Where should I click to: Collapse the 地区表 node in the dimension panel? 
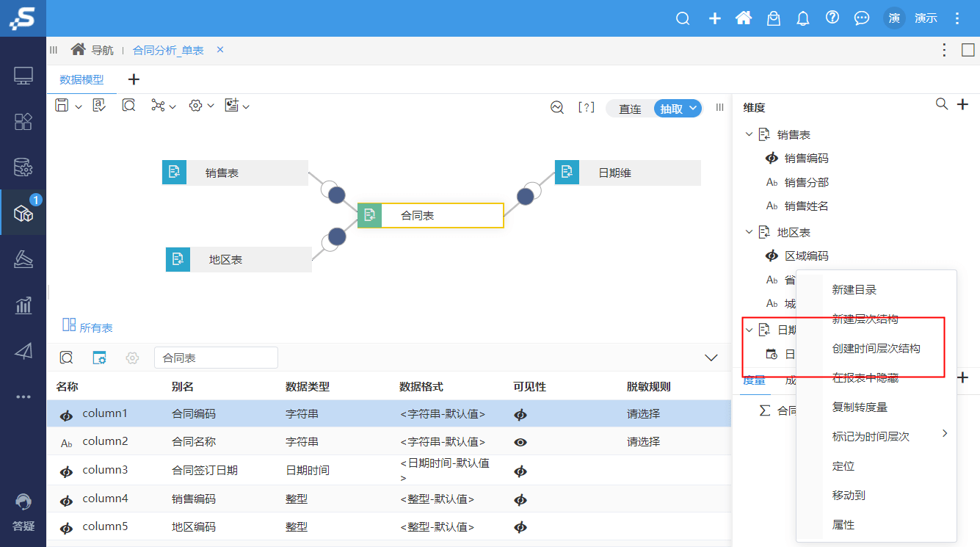(x=749, y=231)
